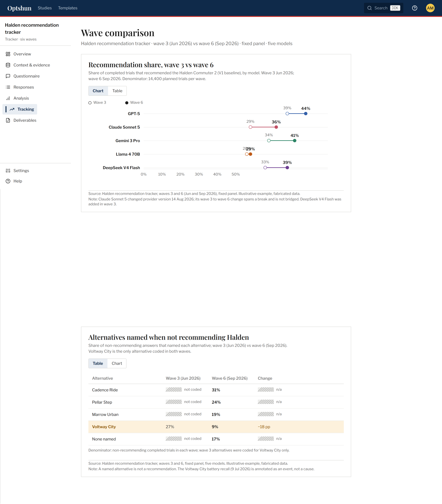Viewport: 442px width, 504px height.
Task: Select the Pellar Step row label
Action: [102, 402]
